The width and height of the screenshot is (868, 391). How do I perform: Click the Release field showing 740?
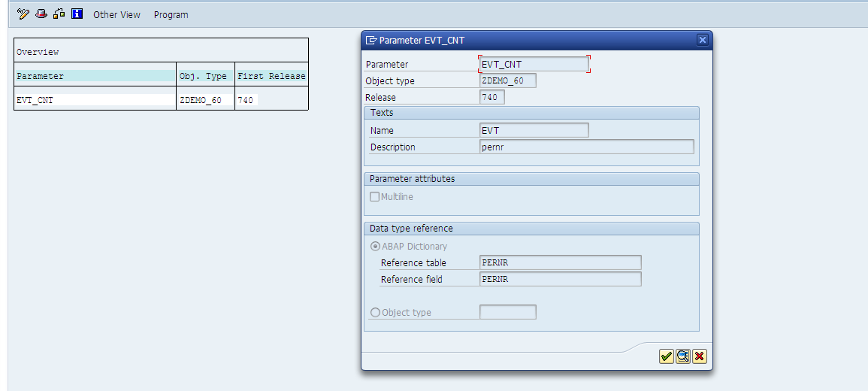(492, 98)
